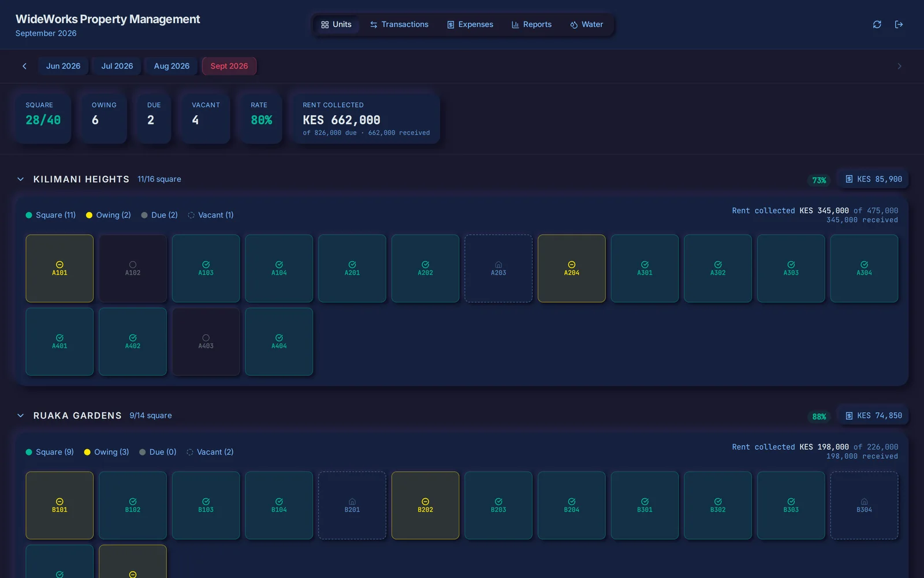Open vacant unit A203 tile
Viewport: 924px width, 578px height.
[498, 268]
